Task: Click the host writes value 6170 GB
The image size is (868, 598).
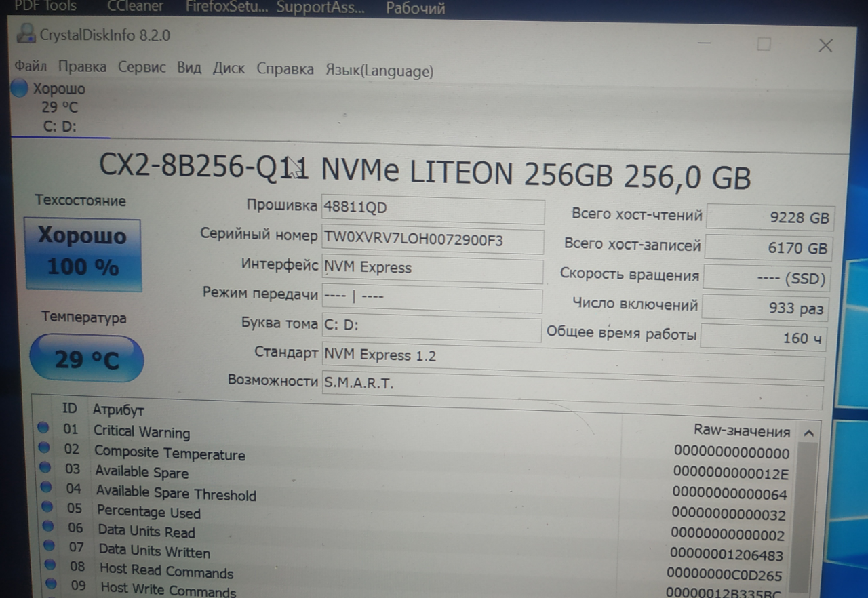Action: point(768,248)
